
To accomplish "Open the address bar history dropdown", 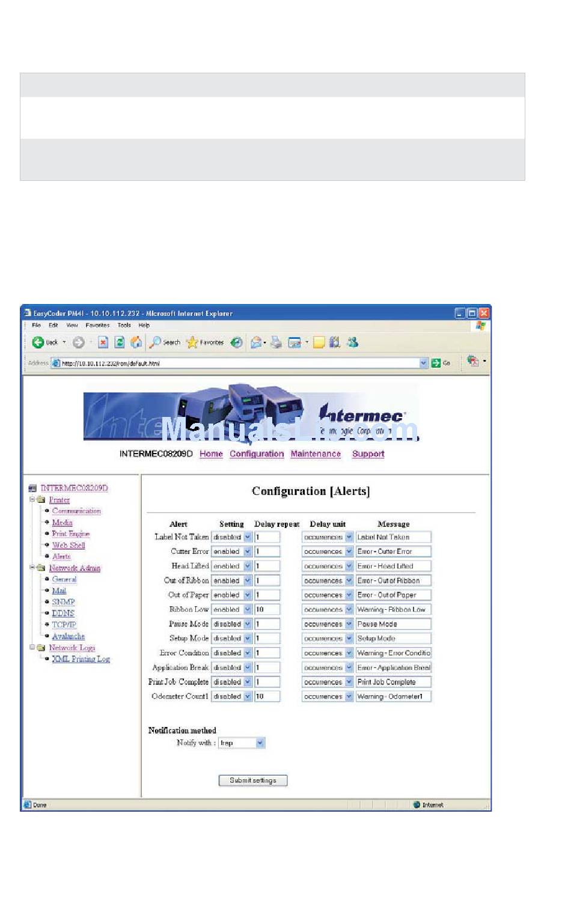I will [x=424, y=363].
